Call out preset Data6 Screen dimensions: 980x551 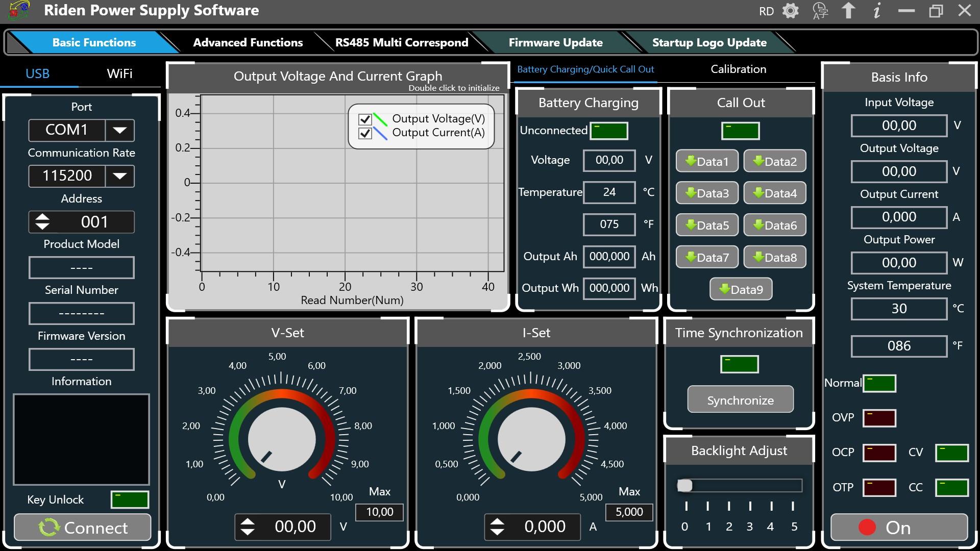click(774, 225)
